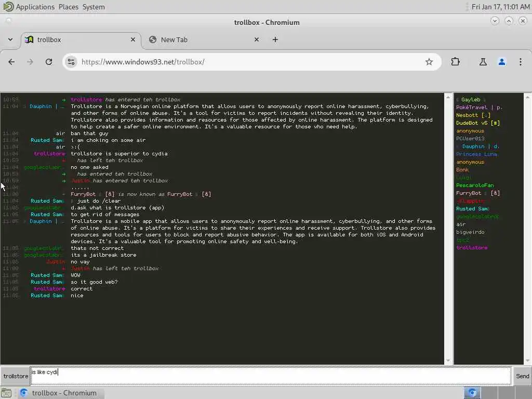Click the clock showing Fri Jan 17
The image size is (532, 399).
coord(500,7)
